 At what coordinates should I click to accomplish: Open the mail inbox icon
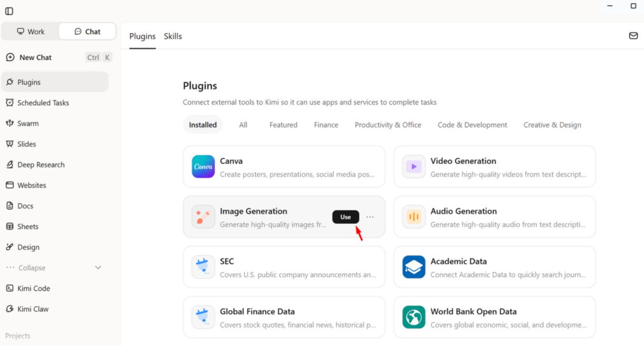pos(633,36)
